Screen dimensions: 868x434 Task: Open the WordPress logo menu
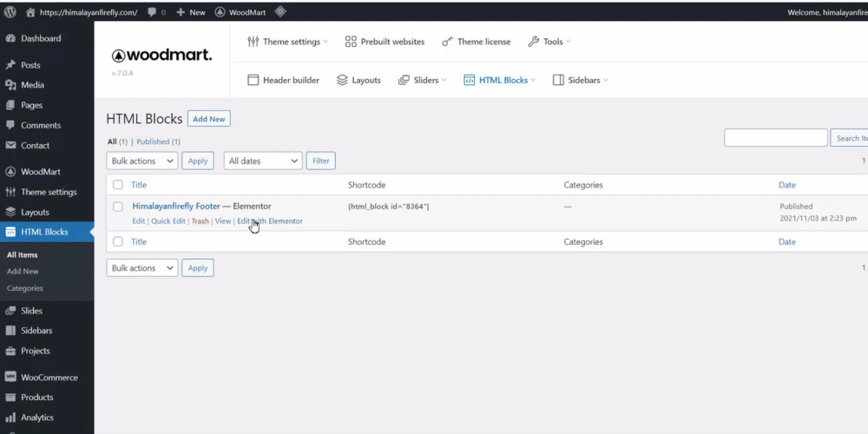[x=10, y=12]
